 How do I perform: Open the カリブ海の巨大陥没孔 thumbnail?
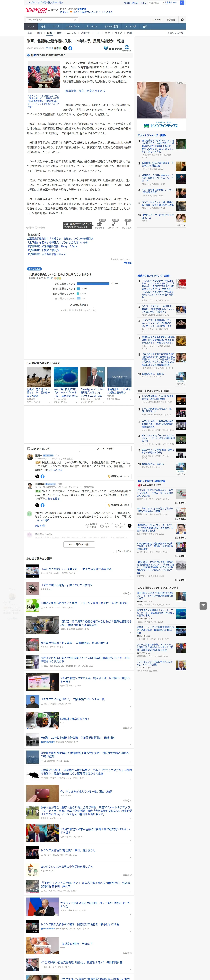click(x=66, y=377)
